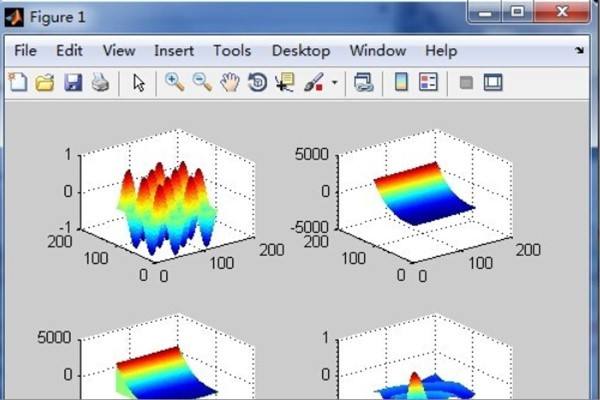Screen dimensions: 600x400
Task: Open file with the folder icon
Action: tap(45, 82)
